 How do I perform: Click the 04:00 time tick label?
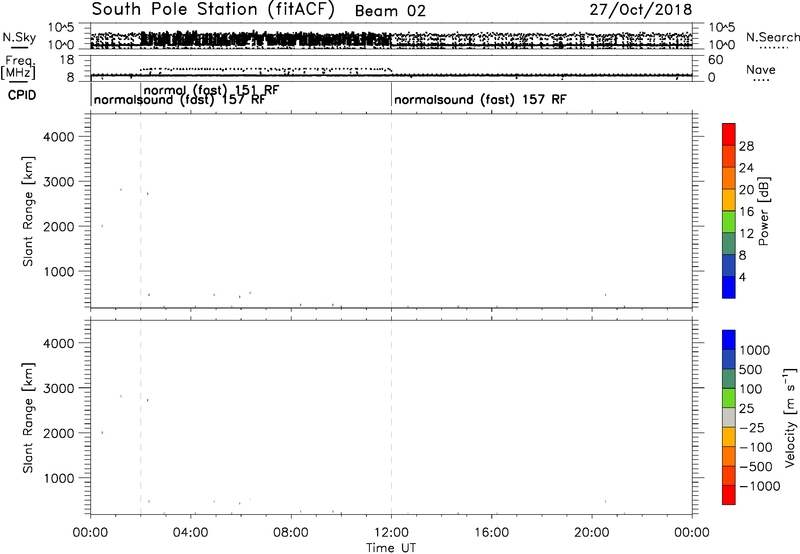pos(190,533)
